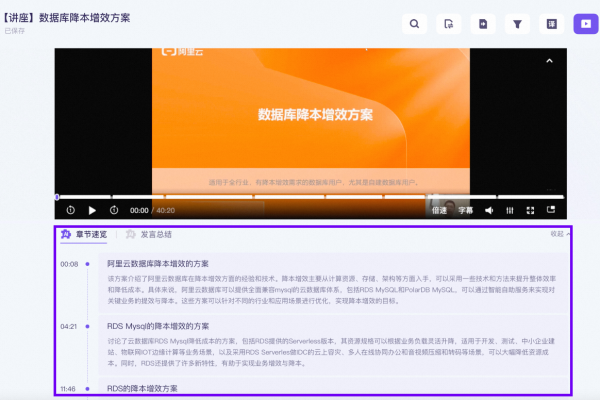This screenshot has height=400, width=600.
Task: Toggle the purple video player display button
Action: pos(586,24)
